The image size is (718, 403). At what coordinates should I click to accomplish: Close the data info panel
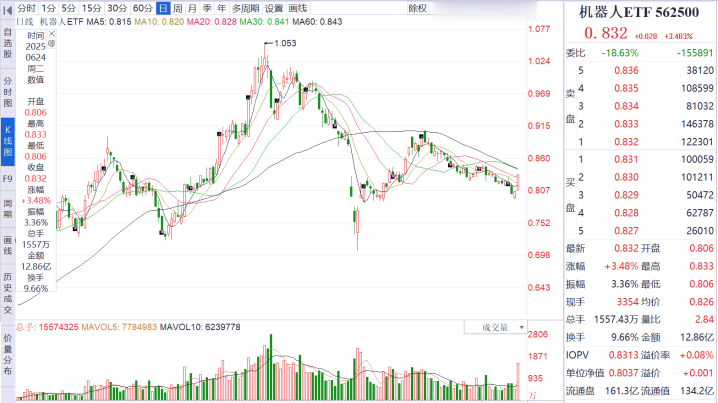click(52, 33)
